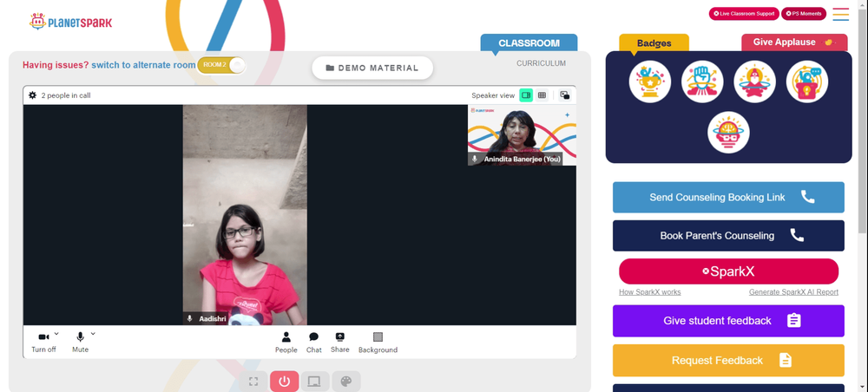This screenshot has width=868, height=392.
Task: Click Anindita Banerjee's video thumbnail
Action: pos(522,135)
